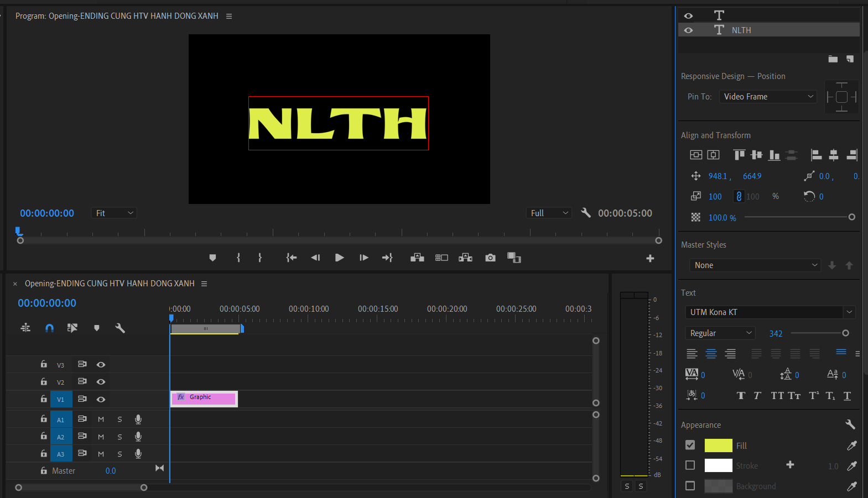Open timeline display settings wrench
This screenshot has width=868, height=498.
(x=120, y=328)
